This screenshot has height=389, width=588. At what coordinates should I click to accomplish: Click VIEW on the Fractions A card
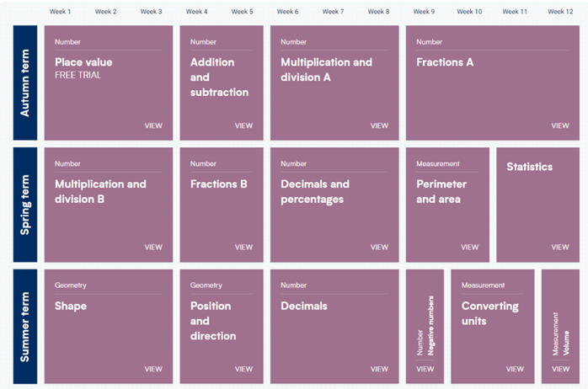(x=560, y=125)
